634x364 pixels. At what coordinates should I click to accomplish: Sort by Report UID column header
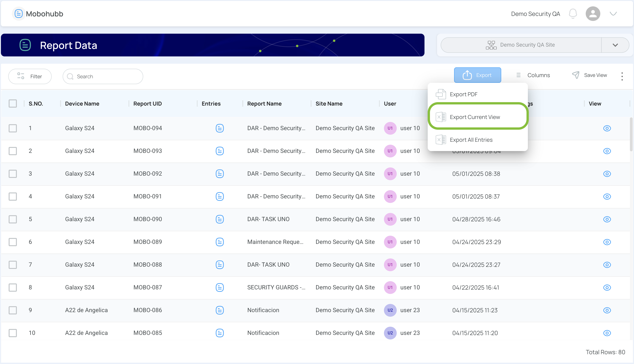point(147,104)
